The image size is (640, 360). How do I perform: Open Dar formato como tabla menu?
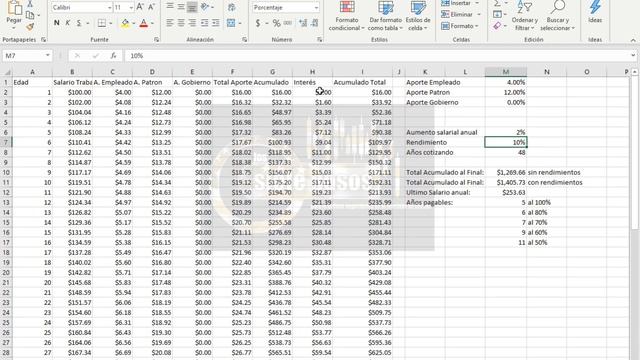[385, 16]
